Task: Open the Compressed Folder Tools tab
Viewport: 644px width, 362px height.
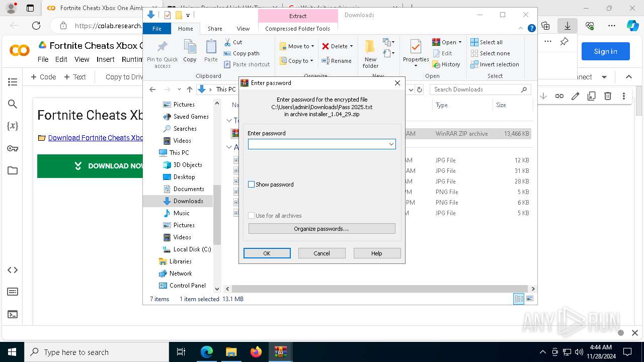Action: pos(297,29)
